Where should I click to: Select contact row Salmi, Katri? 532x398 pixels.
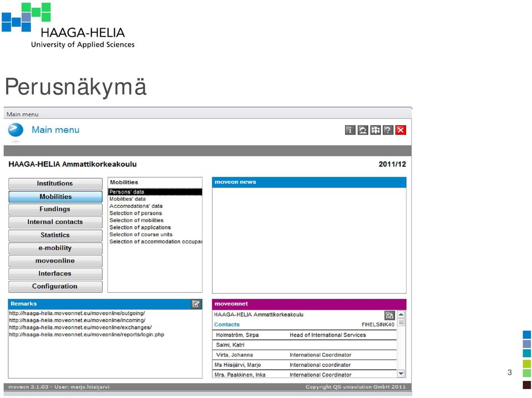[x=305, y=345]
